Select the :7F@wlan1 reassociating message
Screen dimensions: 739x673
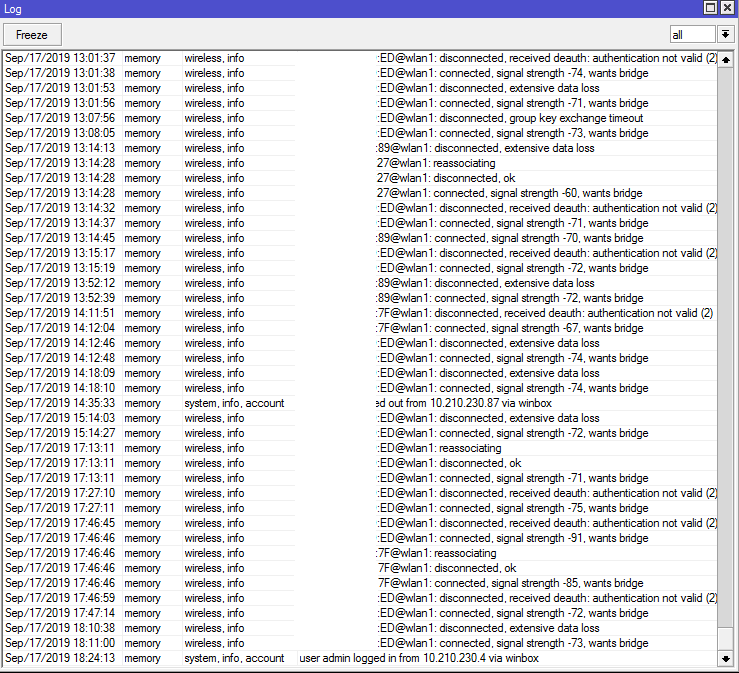pos(436,553)
